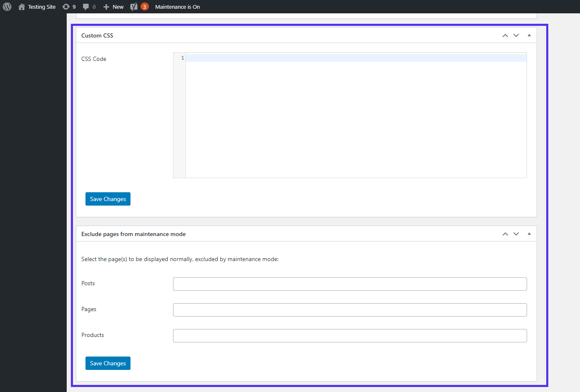Move Exclude pages panel down with chevron
Viewport: 580px width, 392px height.
[x=516, y=234]
